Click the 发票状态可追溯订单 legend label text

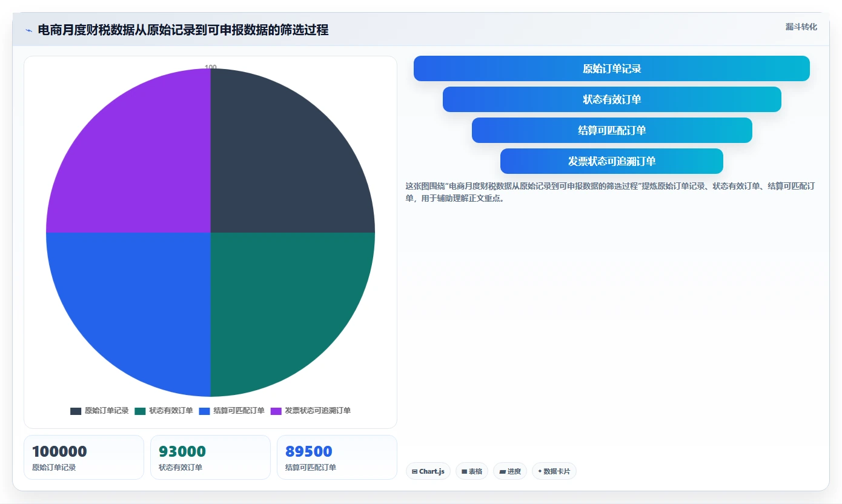tap(317, 411)
